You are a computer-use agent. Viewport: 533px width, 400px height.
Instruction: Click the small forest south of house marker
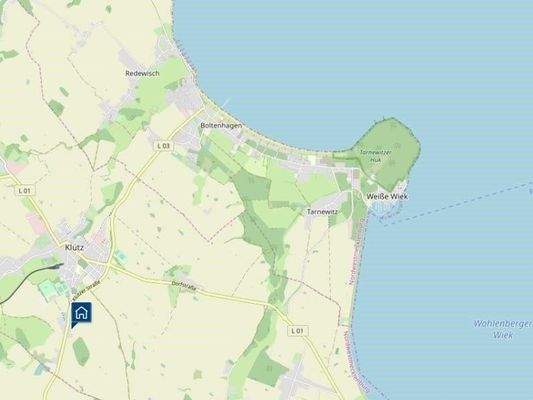coord(81,351)
